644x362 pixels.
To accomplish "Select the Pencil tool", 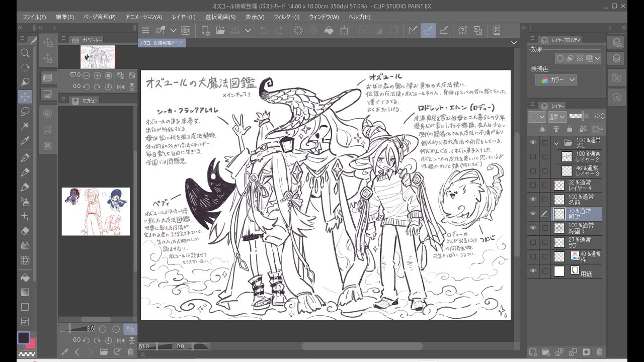I will coord(25,172).
